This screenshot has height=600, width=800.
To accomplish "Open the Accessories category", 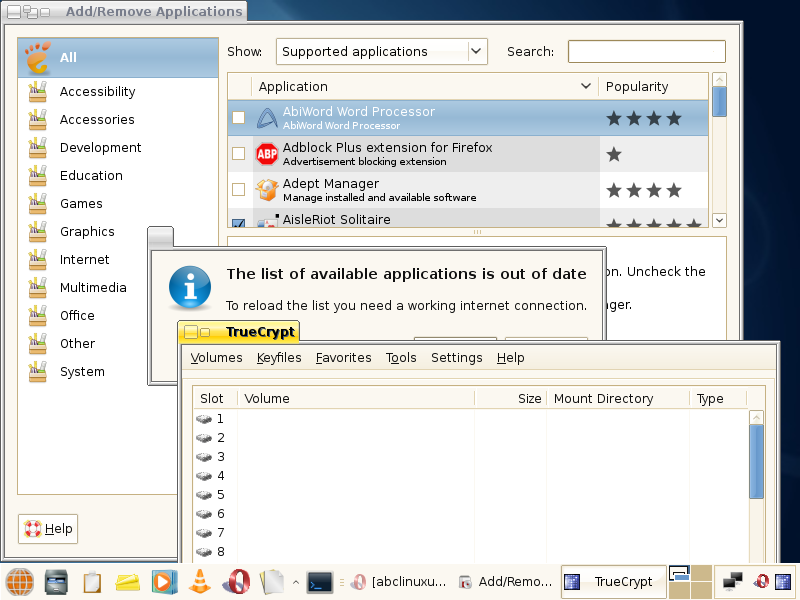I will [97, 120].
